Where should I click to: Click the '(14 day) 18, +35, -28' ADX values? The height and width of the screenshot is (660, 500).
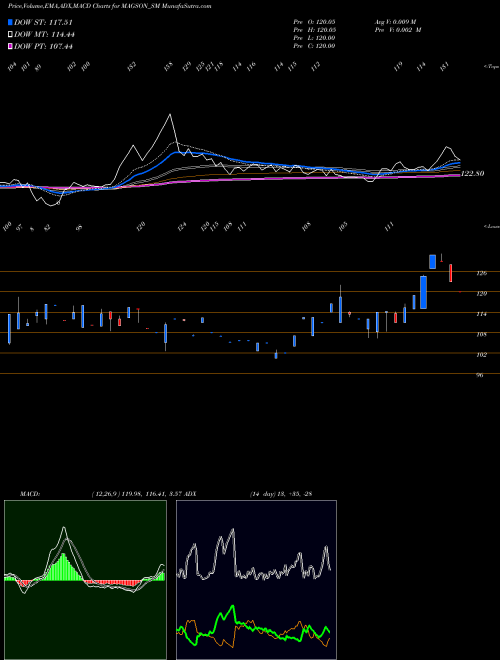click(x=281, y=494)
